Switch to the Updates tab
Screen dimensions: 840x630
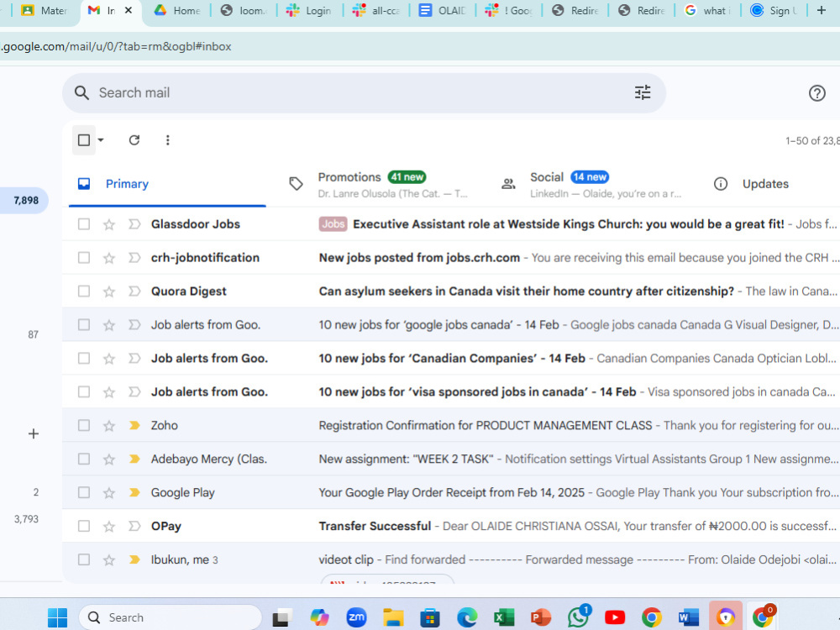pos(765,184)
